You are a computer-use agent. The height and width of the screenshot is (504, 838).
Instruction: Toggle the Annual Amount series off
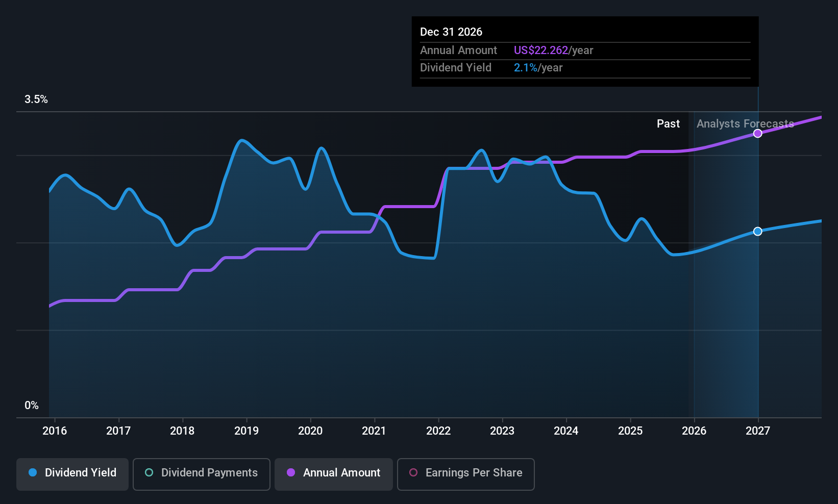tap(333, 474)
